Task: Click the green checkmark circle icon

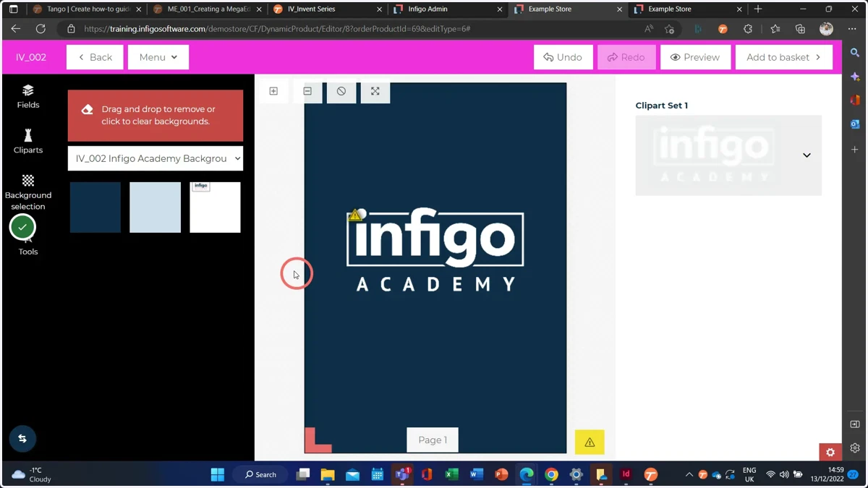Action: [22, 227]
